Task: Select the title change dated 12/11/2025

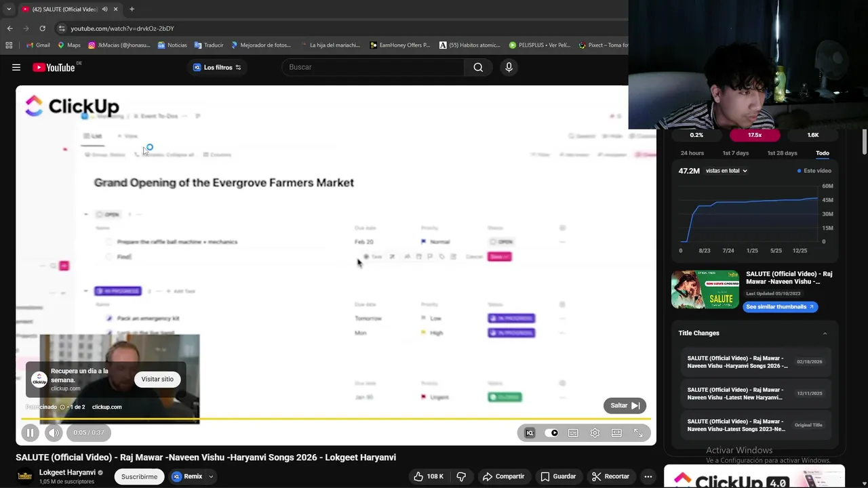Action: click(755, 393)
